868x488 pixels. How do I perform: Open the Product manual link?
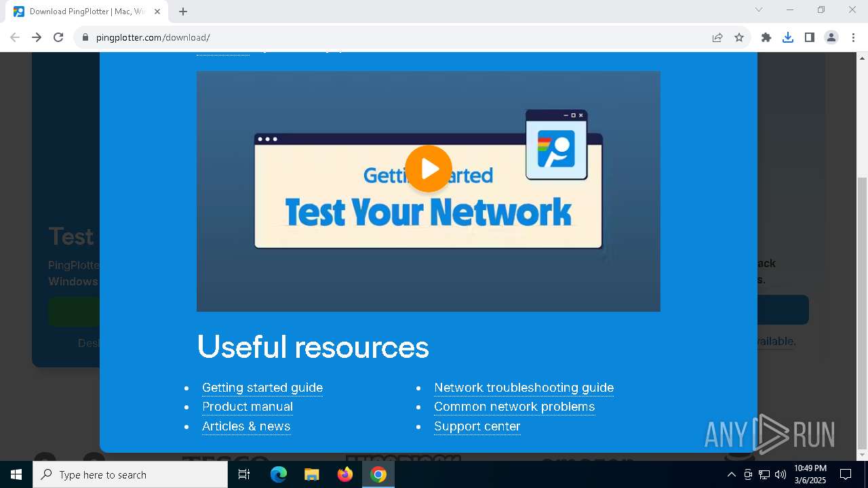tap(248, 407)
